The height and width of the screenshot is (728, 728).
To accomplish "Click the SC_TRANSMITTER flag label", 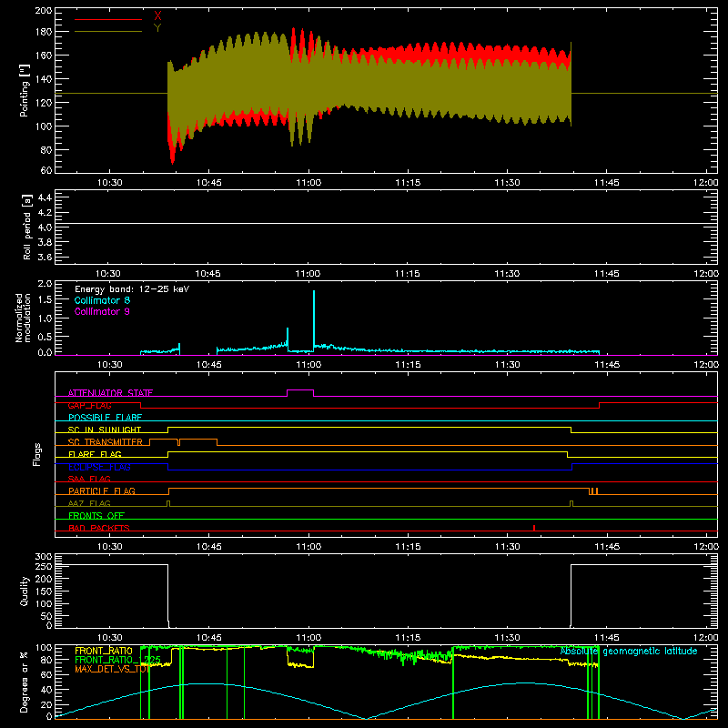I will pos(106,442).
